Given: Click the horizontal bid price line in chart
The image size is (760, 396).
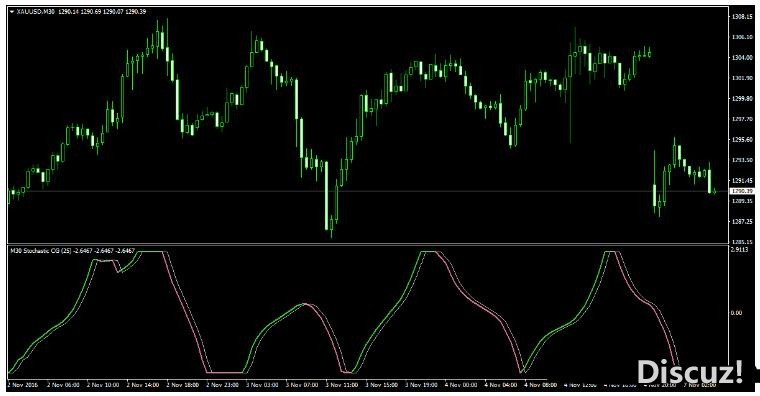Looking at the screenshot, I should point(368,191).
